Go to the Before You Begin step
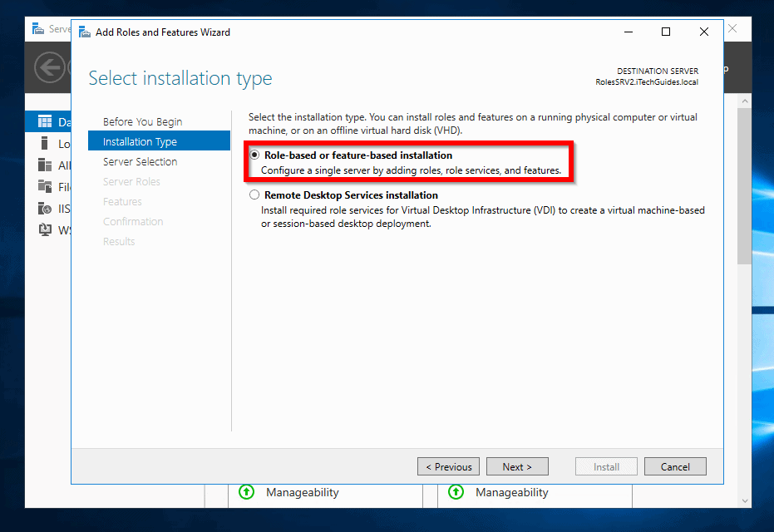Viewport: 774px width, 532px height. (x=142, y=122)
